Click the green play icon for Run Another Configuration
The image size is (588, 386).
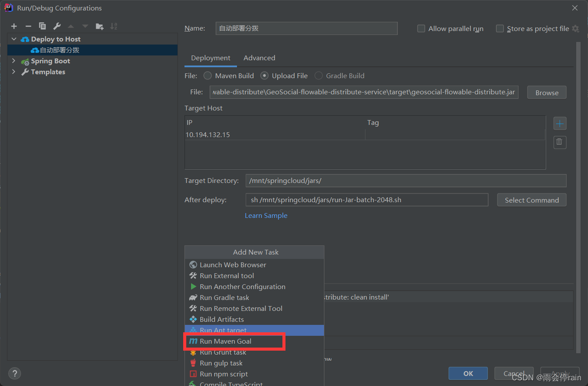pyautogui.click(x=193, y=286)
